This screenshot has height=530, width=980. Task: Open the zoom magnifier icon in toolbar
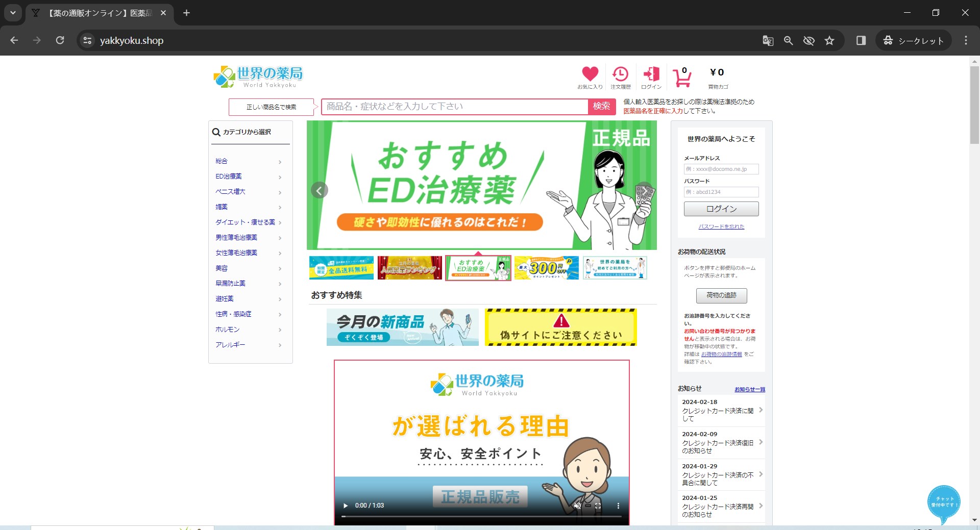pos(788,40)
